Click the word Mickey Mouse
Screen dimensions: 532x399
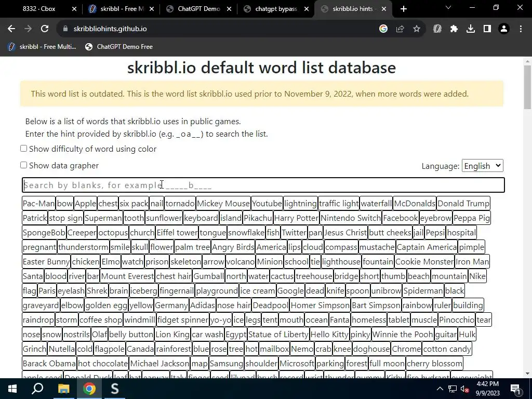223,204
